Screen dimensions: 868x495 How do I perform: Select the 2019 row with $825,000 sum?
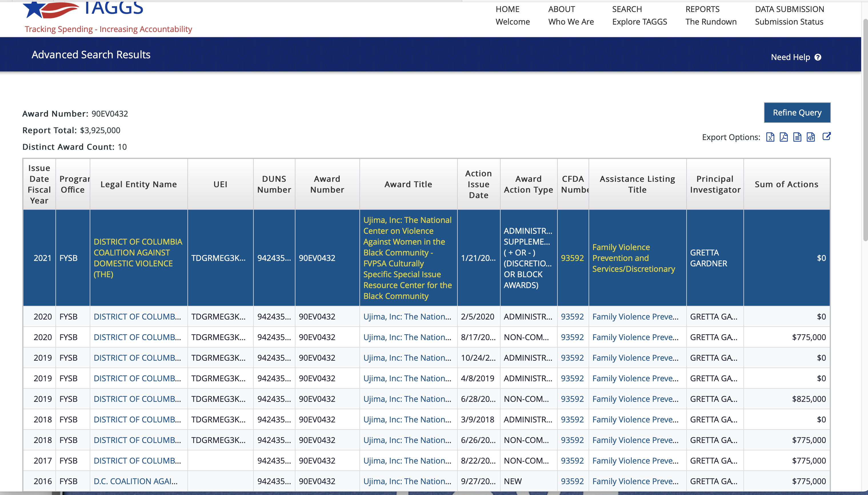[408, 399]
